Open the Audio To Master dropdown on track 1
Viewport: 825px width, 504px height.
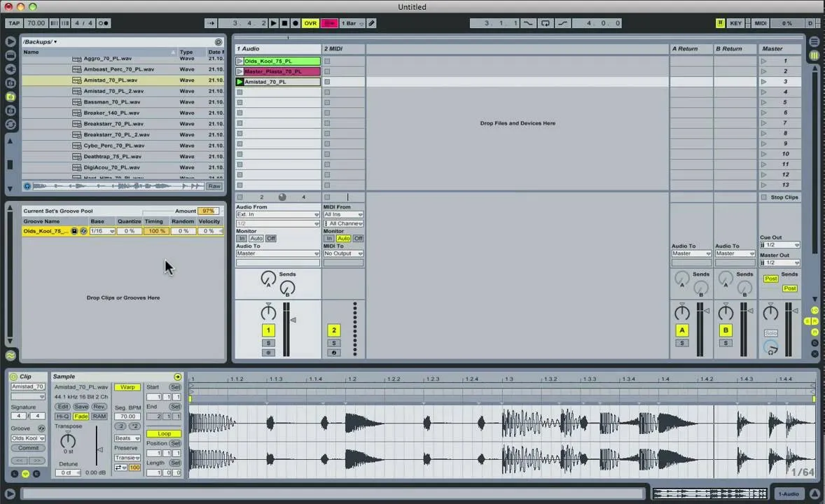(x=278, y=253)
